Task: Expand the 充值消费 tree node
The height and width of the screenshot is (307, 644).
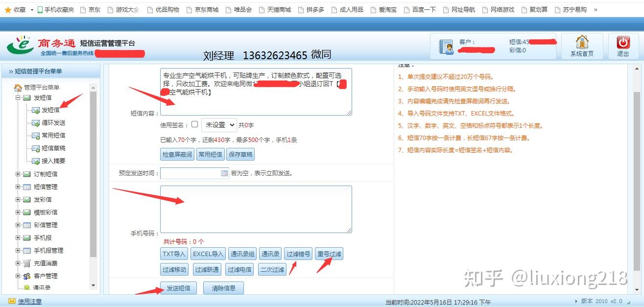Action: coord(18,263)
